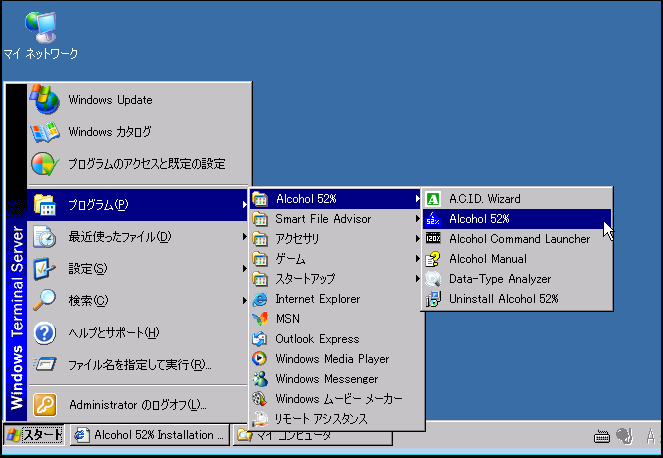The width and height of the screenshot is (663, 458).
Task: Open A.C.I.D. Wizard menu entry
Action: (x=517, y=199)
